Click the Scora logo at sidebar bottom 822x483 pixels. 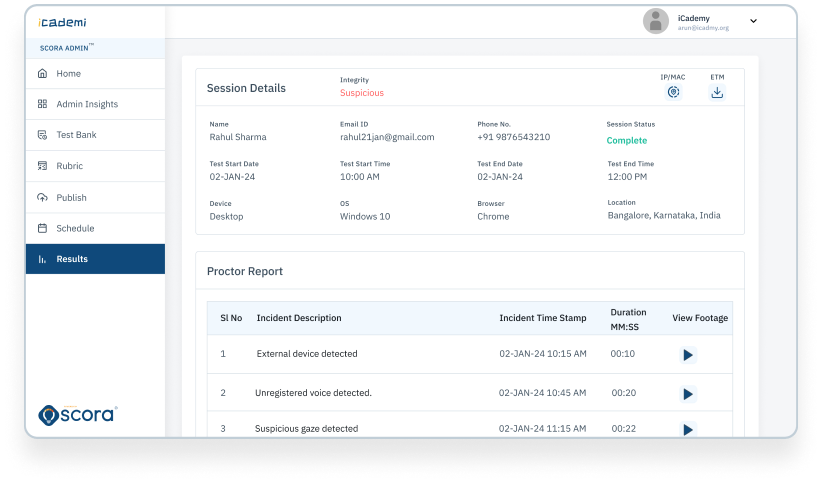coord(78,413)
